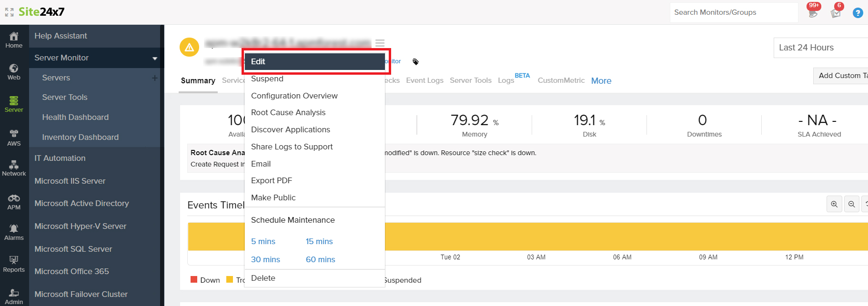This screenshot has width=868, height=306.
Task: Schedule maintenance for 15 mins
Action: pos(319,241)
